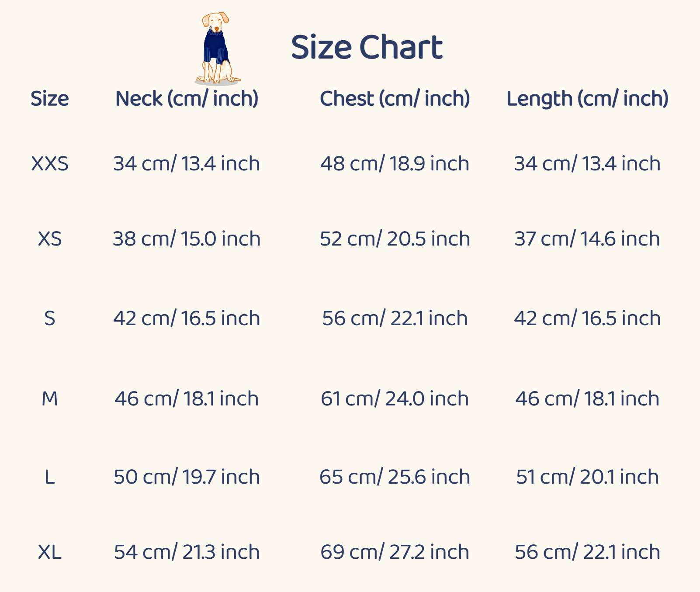
Task: Click the Size Chart title
Action: click(x=367, y=47)
